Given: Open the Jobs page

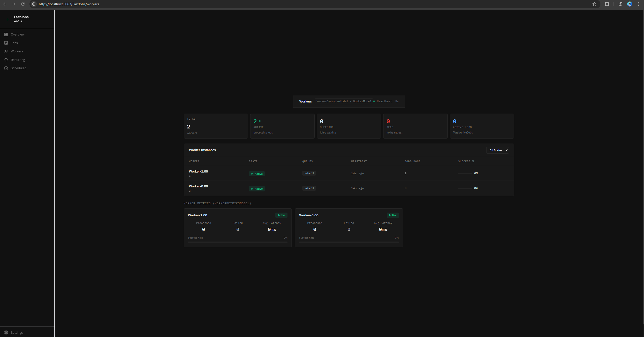Looking at the screenshot, I should (x=14, y=43).
